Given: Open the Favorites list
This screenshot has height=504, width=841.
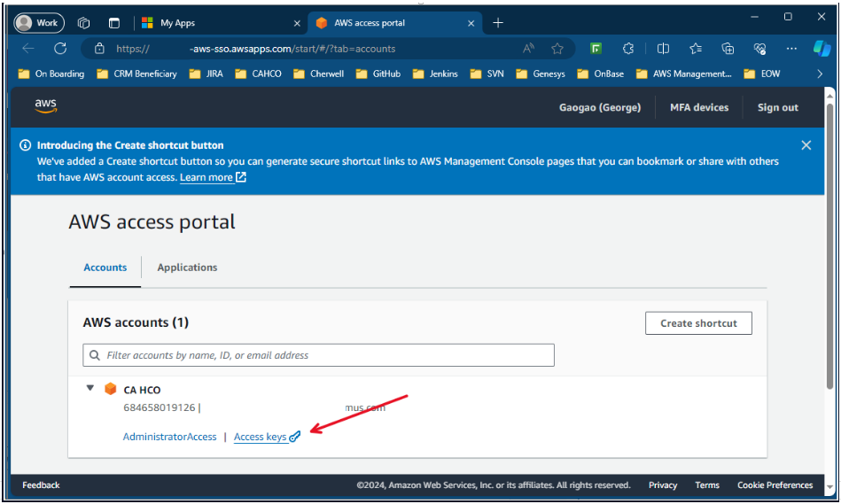Looking at the screenshot, I should (696, 49).
